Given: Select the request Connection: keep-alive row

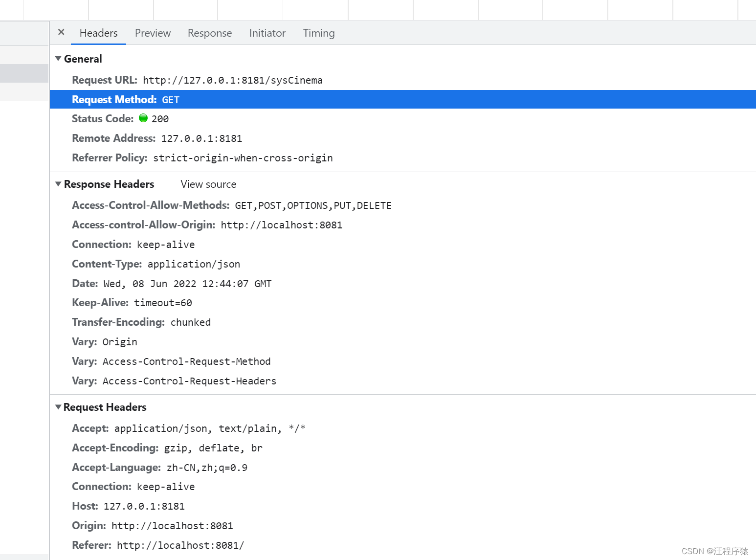Looking at the screenshot, I should 403,487.
